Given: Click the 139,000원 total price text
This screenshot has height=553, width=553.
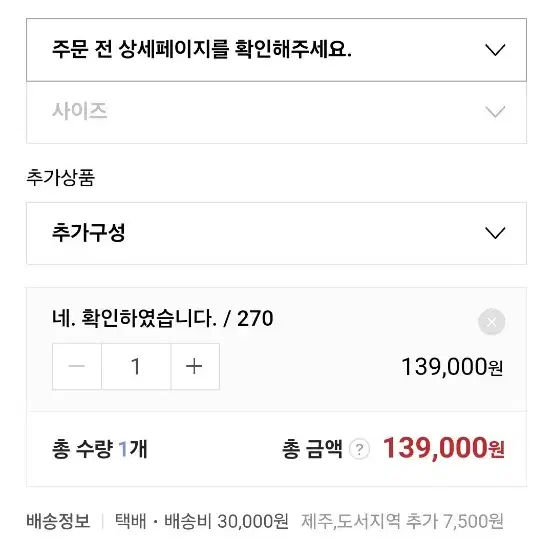Looking at the screenshot, I should (x=444, y=448).
